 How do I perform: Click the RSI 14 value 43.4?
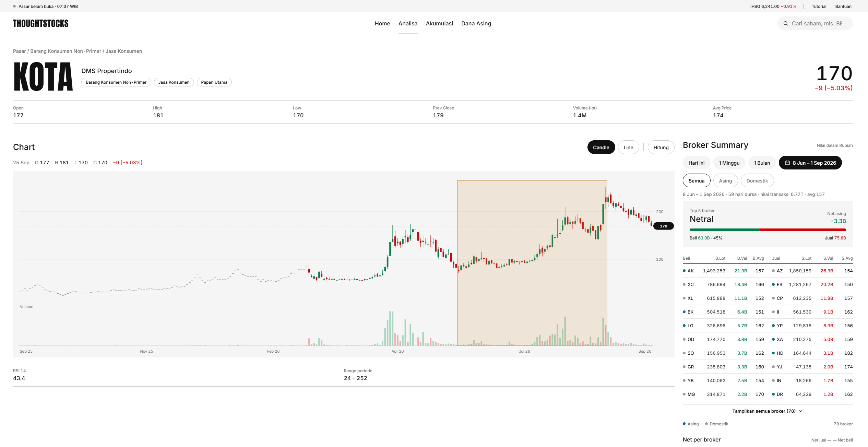(x=19, y=378)
